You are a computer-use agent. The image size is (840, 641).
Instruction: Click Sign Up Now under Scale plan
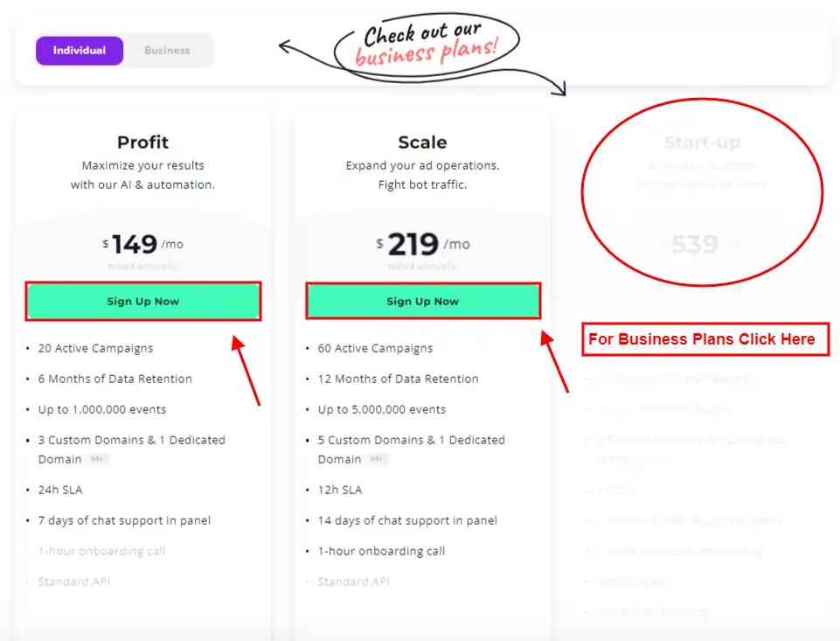pos(423,302)
